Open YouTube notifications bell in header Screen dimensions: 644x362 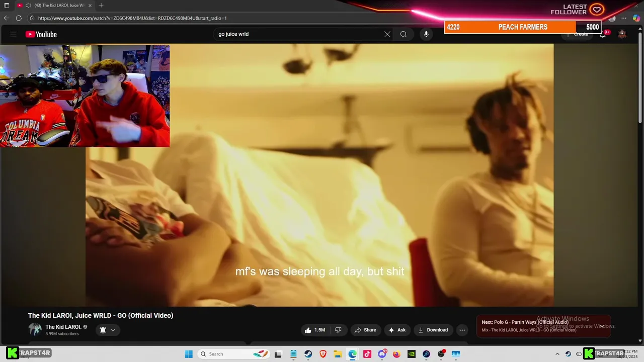coord(603,34)
